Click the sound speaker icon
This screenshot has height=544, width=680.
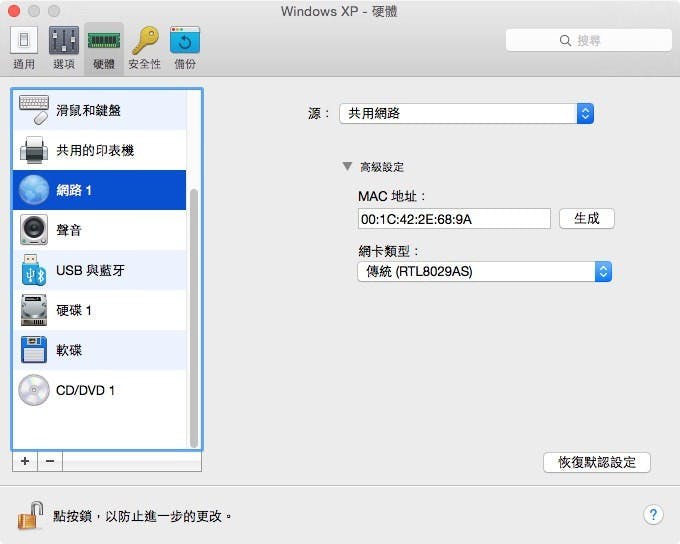[34, 230]
